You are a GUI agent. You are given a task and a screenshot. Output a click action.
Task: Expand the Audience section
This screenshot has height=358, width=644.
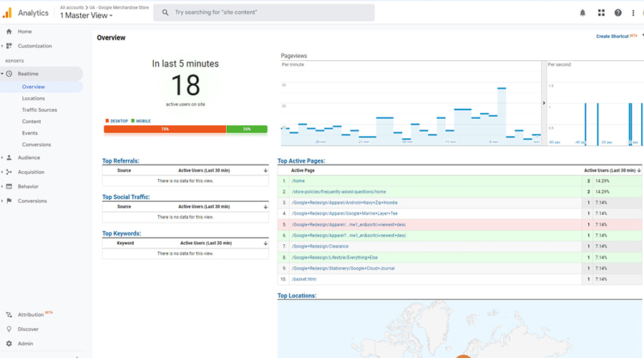(x=2, y=158)
